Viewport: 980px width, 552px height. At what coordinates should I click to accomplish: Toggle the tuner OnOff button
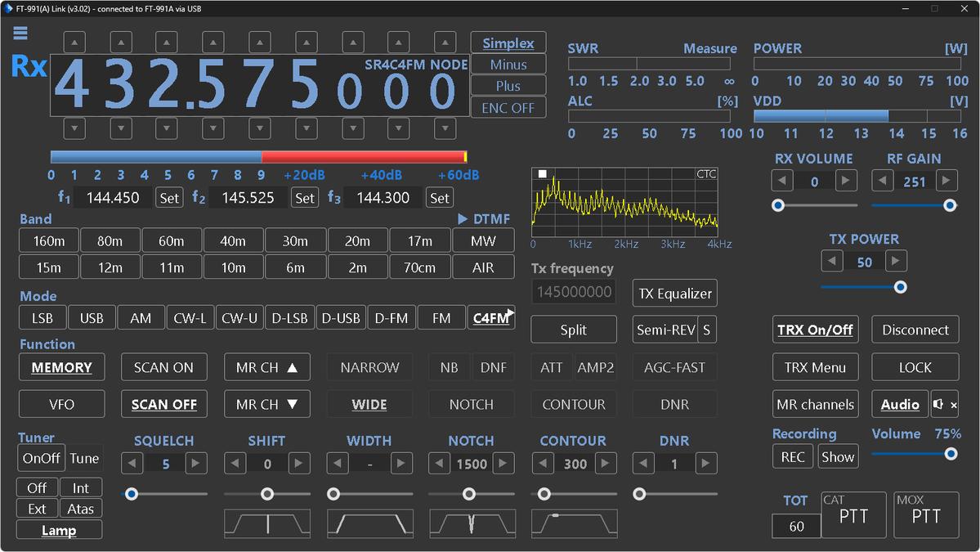tap(41, 458)
